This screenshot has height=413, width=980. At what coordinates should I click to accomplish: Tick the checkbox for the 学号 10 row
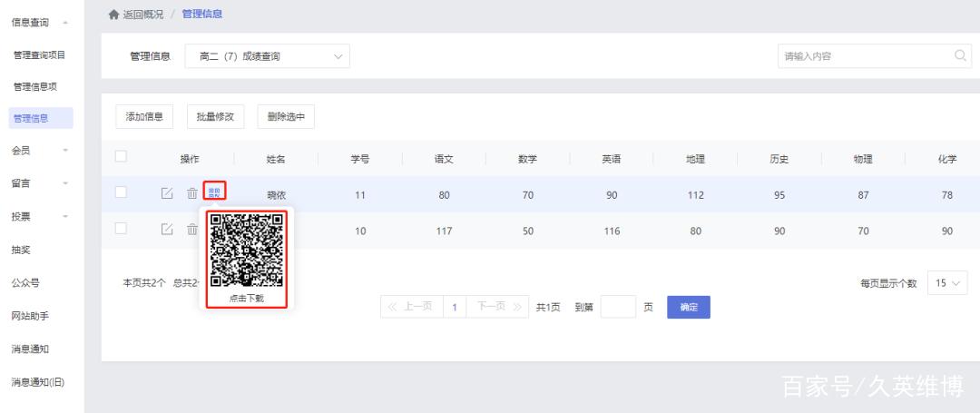coord(122,228)
